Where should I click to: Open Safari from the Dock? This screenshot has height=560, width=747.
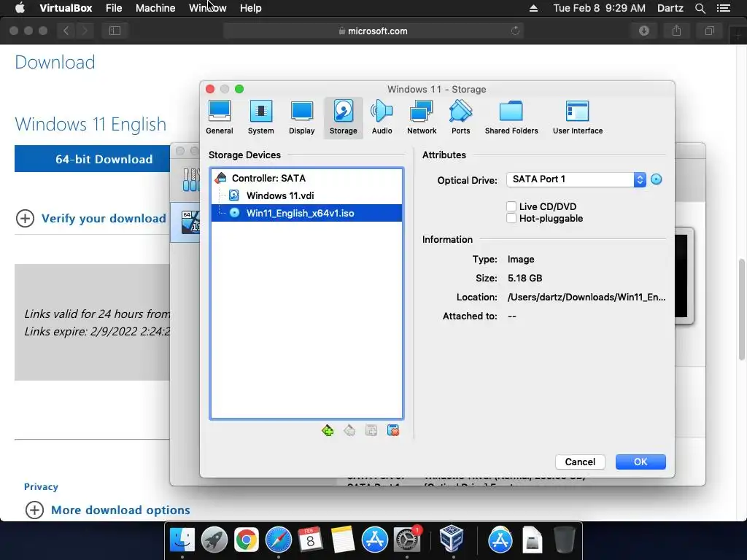pos(279,540)
